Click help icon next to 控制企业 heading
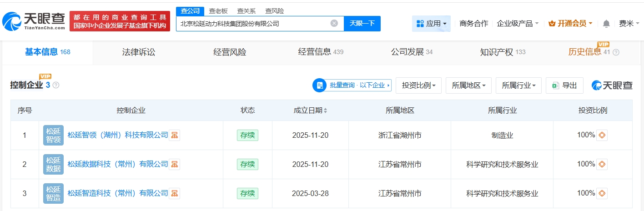The height and width of the screenshot is (211, 644). pos(56,85)
